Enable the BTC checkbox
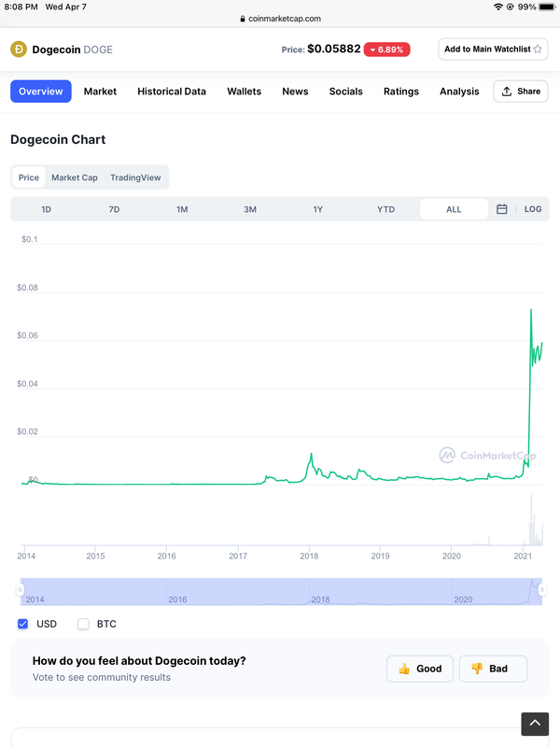560x747 pixels. (x=83, y=624)
